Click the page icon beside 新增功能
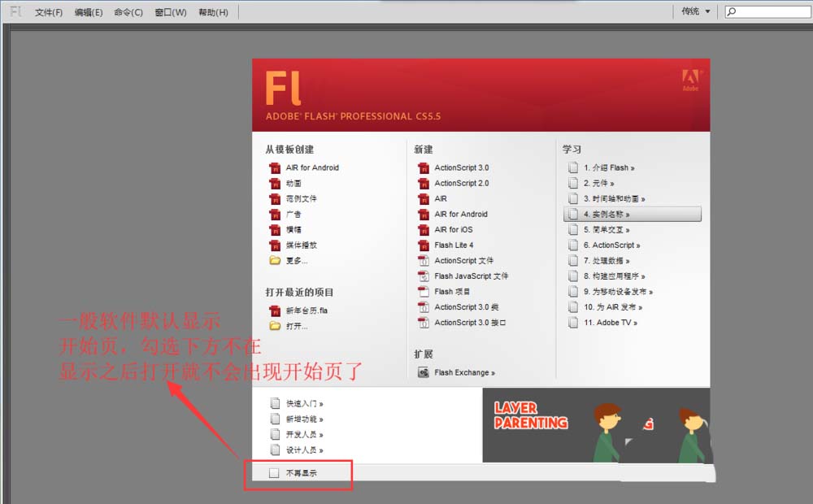The image size is (813, 504). pyautogui.click(x=276, y=419)
